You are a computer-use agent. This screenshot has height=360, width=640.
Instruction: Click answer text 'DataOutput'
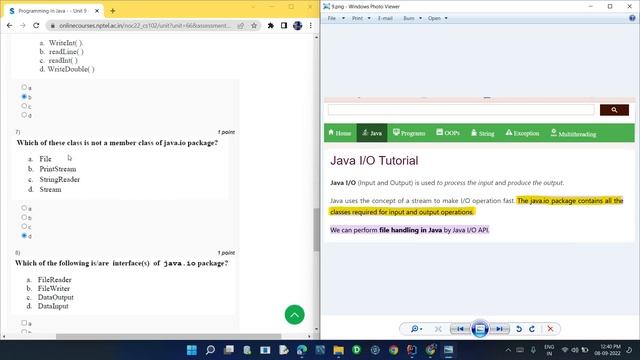(x=56, y=297)
